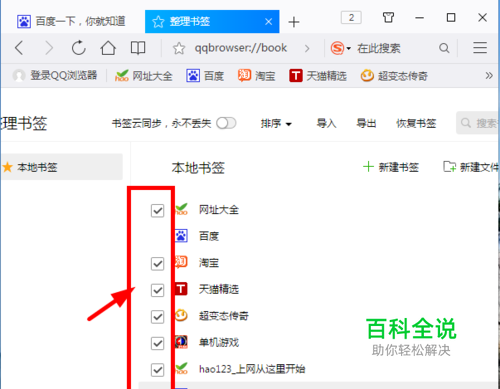Click the magnifier search icon in toolbar

coord(444,48)
